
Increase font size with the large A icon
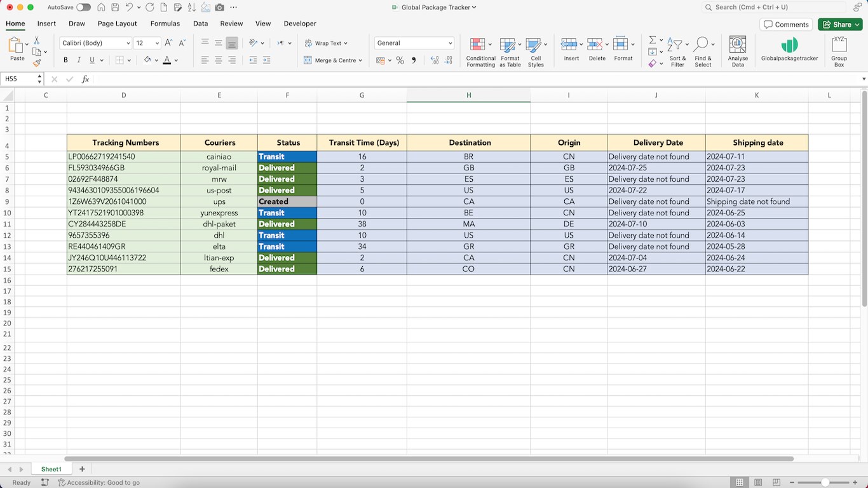click(x=168, y=43)
